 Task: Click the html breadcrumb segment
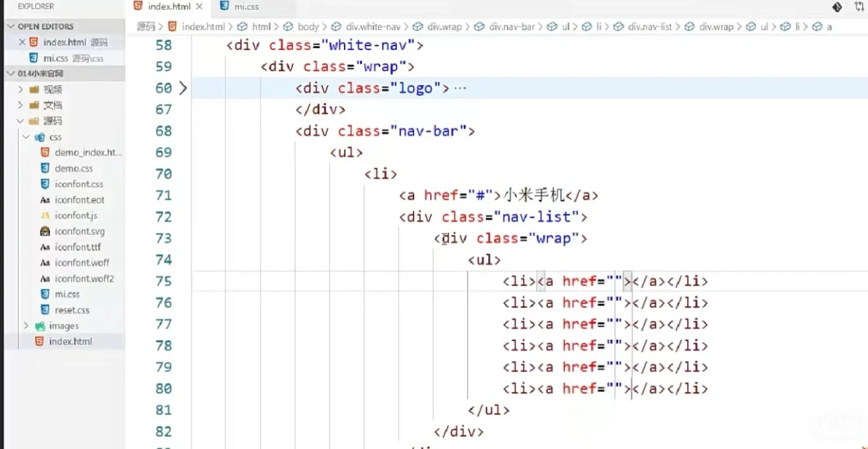pos(261,27)
